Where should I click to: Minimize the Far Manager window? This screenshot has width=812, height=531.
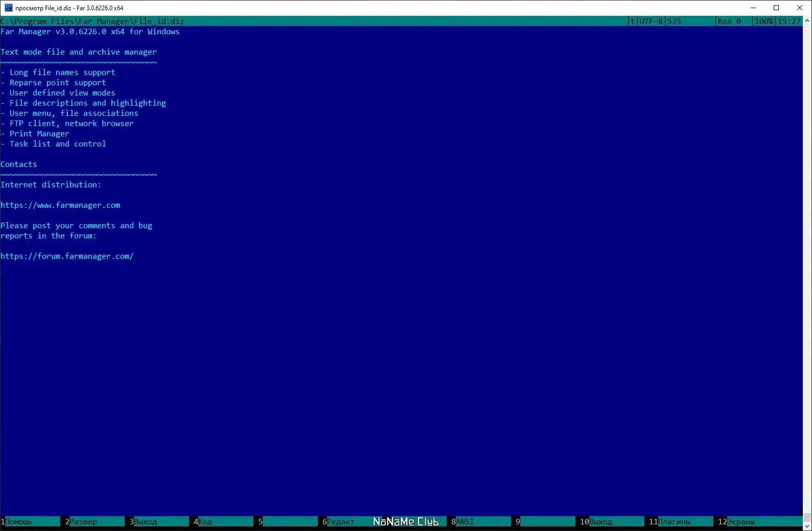pyautogui.click(x=753, y=8)
